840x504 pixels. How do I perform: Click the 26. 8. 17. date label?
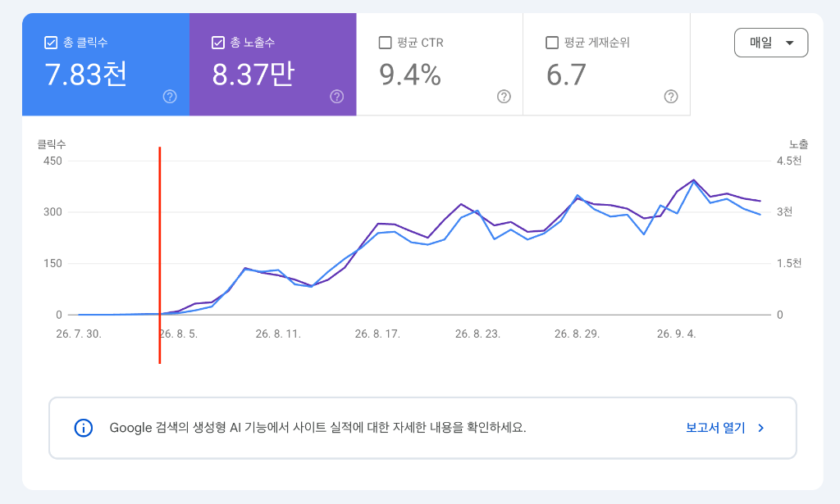tap(377, 334)
